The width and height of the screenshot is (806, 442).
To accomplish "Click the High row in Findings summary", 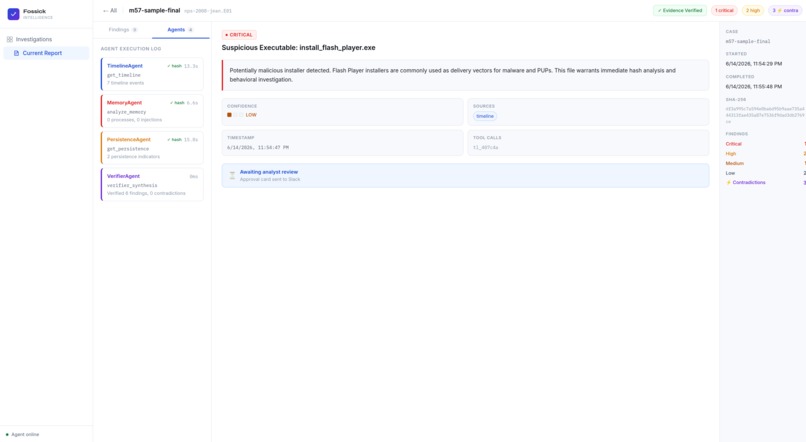I will (x=765, y=154).
